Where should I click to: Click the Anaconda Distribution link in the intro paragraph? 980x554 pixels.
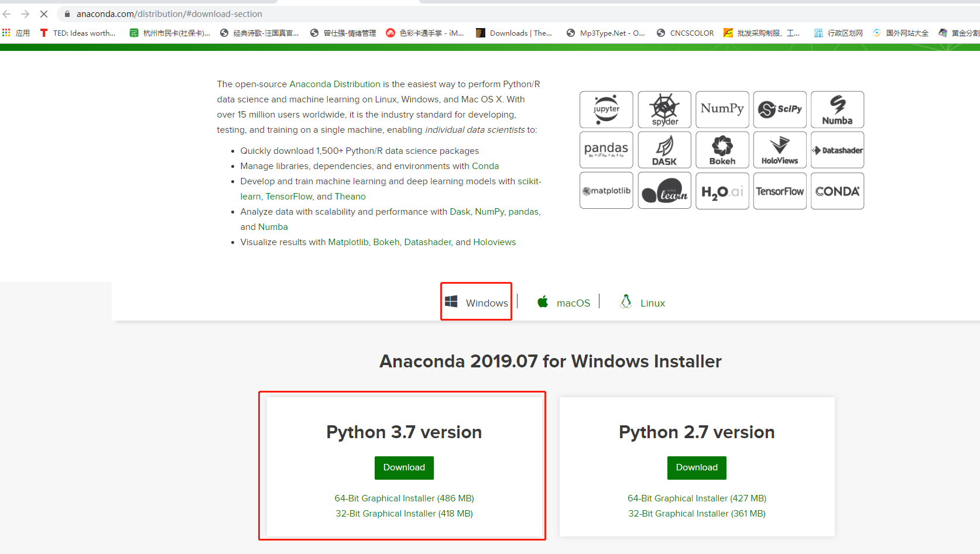(335, 84)
